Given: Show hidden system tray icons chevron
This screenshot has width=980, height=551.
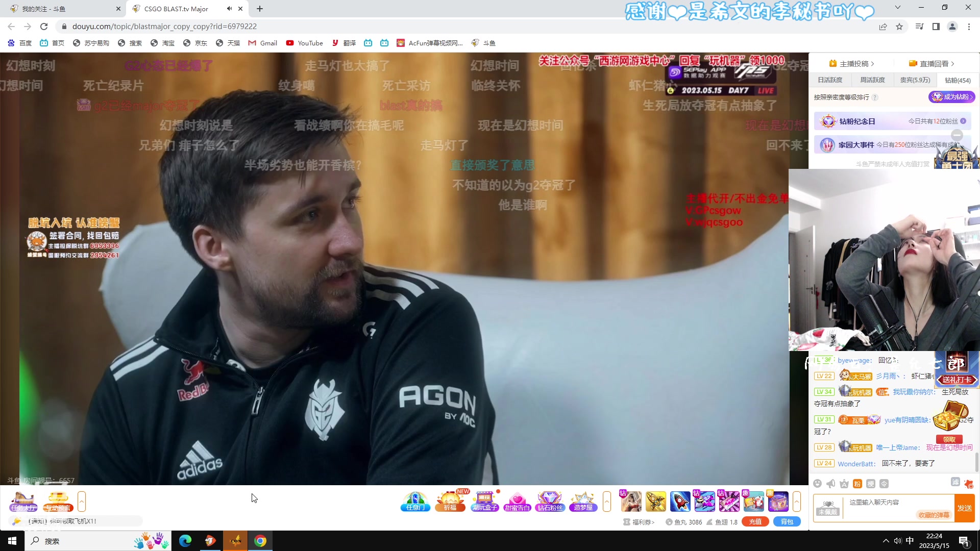Looking at the screenshot, I should [x=886, y=541].
